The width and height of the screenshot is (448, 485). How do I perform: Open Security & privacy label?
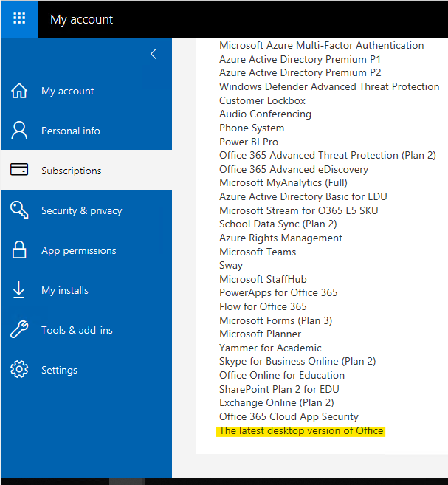(x=82, y=210)
